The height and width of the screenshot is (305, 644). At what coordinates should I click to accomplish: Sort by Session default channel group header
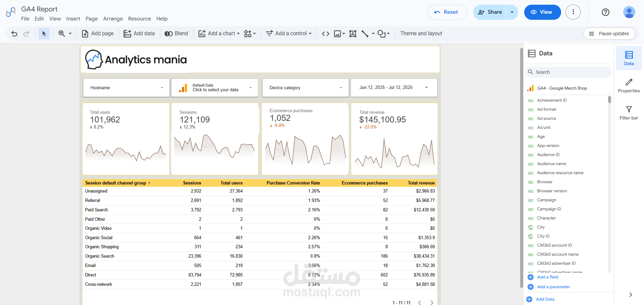116,183
